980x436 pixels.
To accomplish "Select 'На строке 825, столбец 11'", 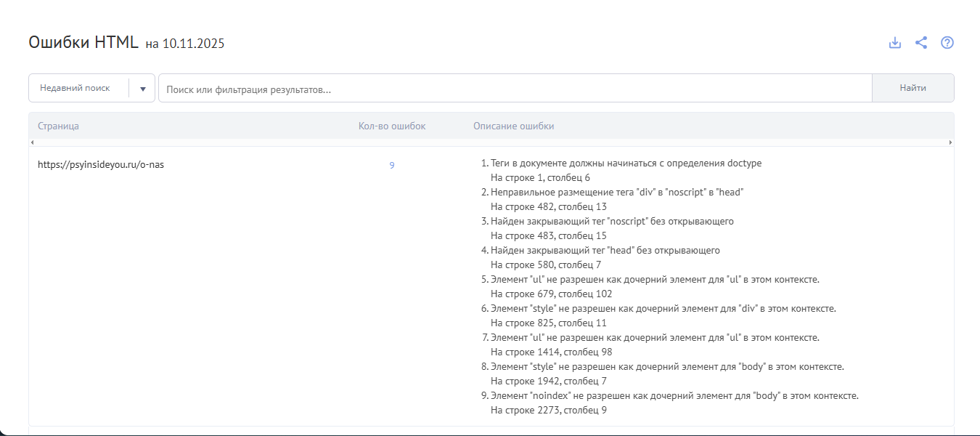I will (549, 323).
